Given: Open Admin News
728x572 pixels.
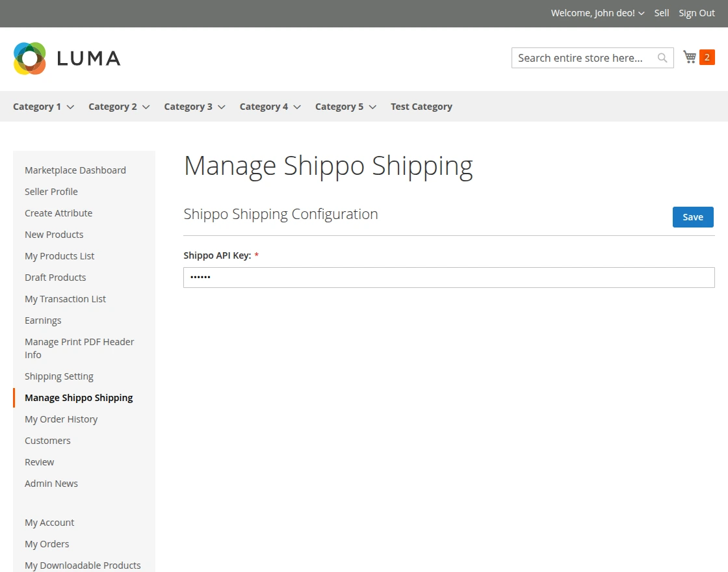Looking at the screenshot, I should pyautogui.click(x=51, y=484).
